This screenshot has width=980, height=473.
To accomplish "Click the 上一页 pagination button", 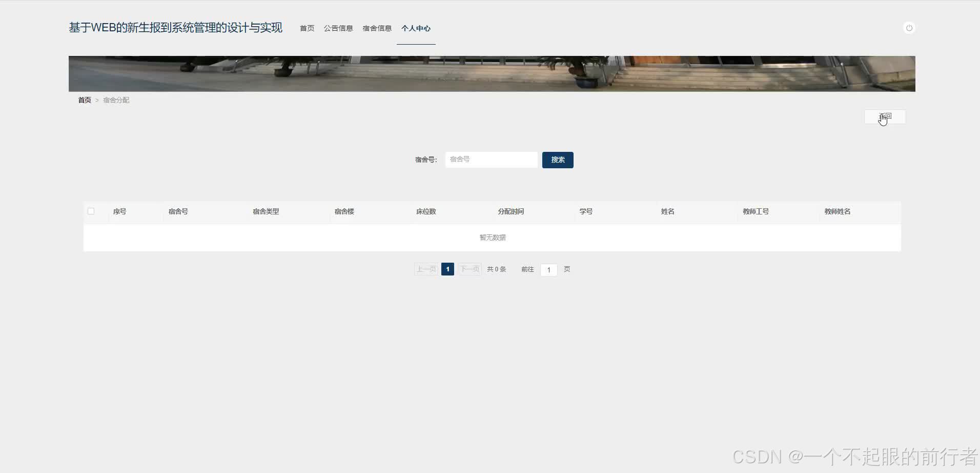I will pyautogui.click(x=426, y=269).
